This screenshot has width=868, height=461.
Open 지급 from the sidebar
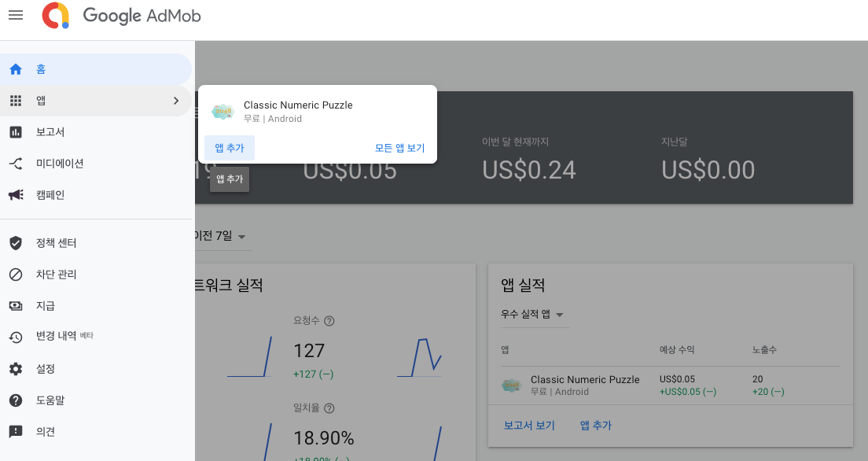[x=96, y=306]
